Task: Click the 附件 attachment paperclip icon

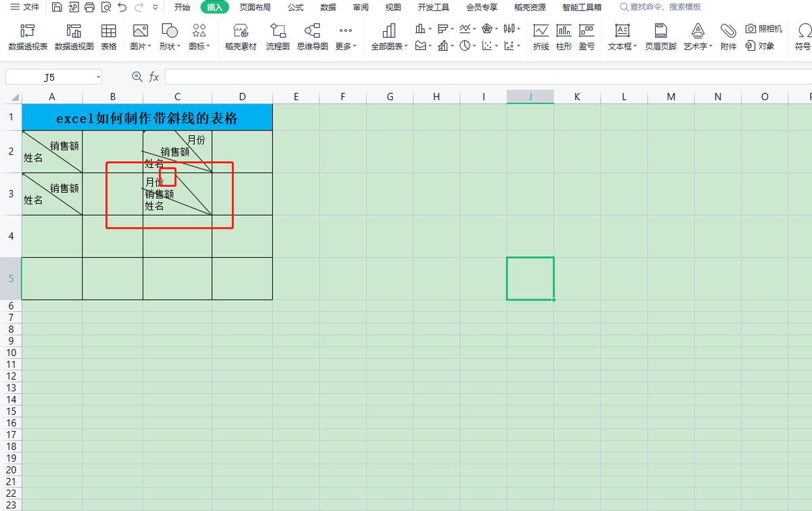Action: (728, 31)
